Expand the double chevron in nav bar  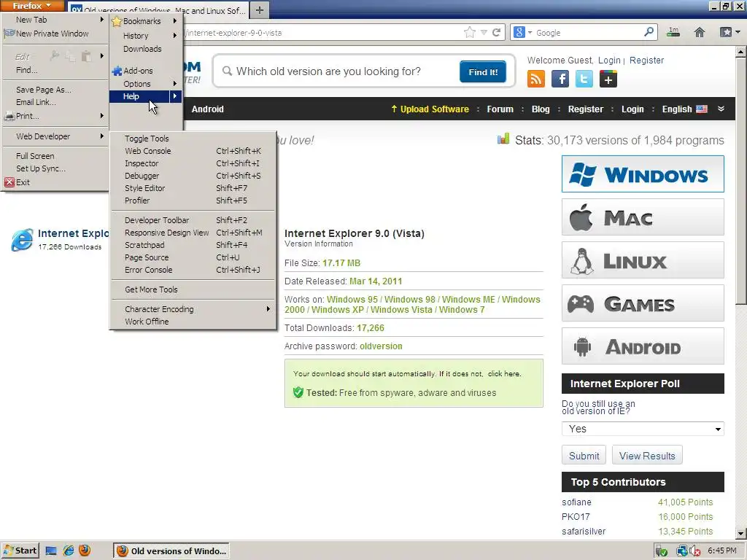[x=721, y=109]
